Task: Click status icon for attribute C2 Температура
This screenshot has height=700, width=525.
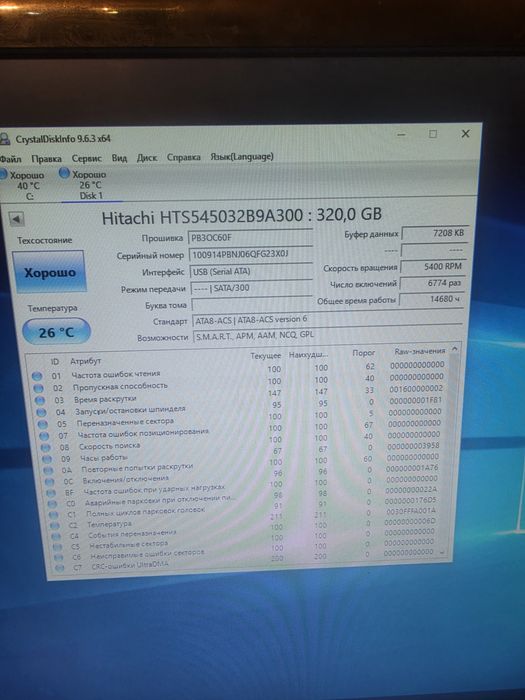Action: click(55, 525)
